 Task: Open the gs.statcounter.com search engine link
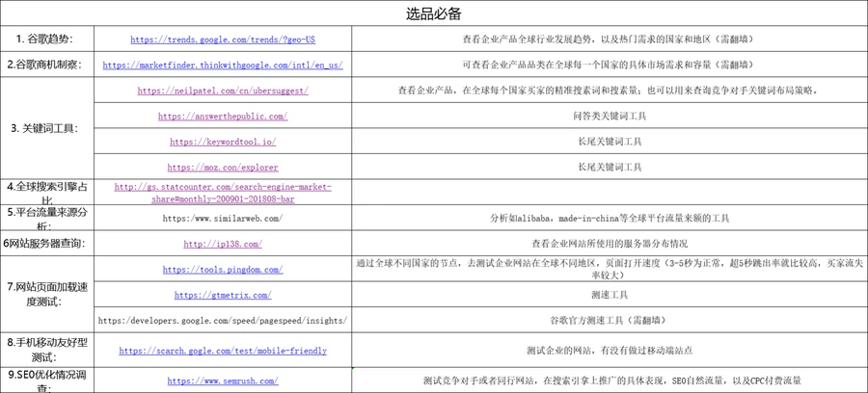click(x=223, y=193)
